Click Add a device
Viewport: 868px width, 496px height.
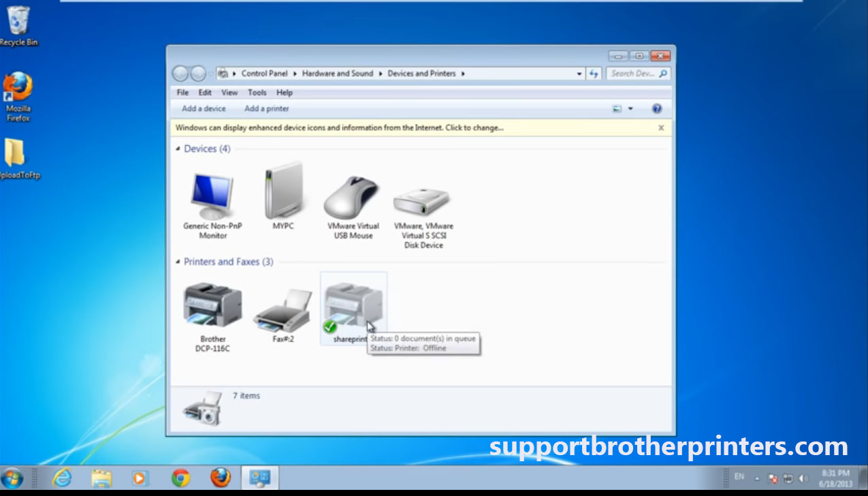(203, 108)
